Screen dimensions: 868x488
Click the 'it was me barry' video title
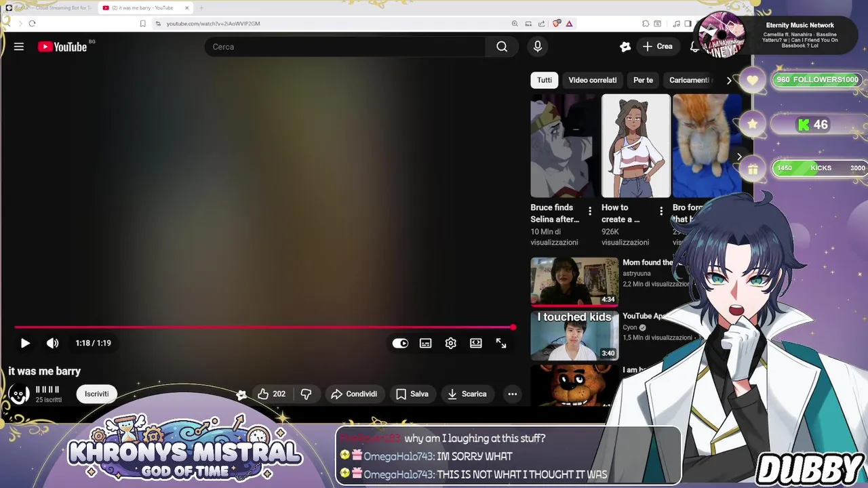45,371
